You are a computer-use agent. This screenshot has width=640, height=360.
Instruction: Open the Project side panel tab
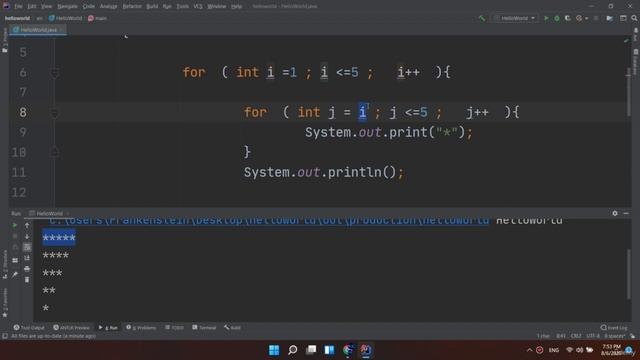point(4,41)
